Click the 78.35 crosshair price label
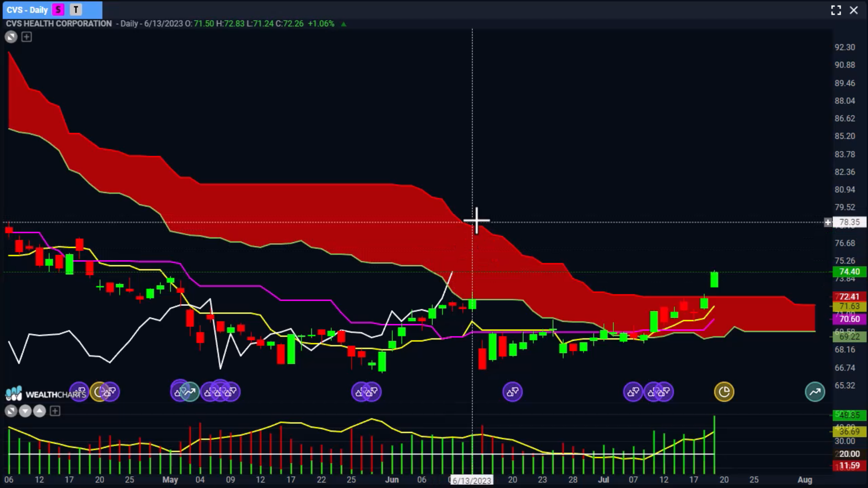 click(x=849, y=222)
